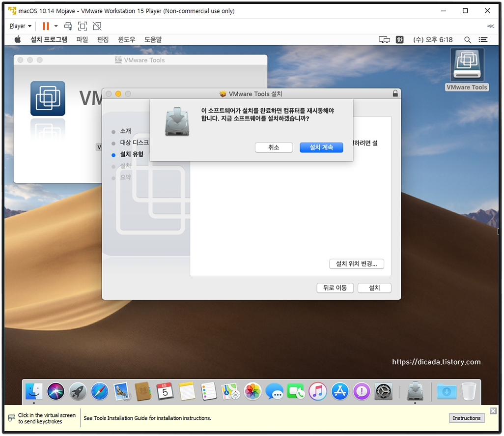This screenshot has width=504, height=436.
Task: Open the 편집 menu
Action: coord(103,39)
